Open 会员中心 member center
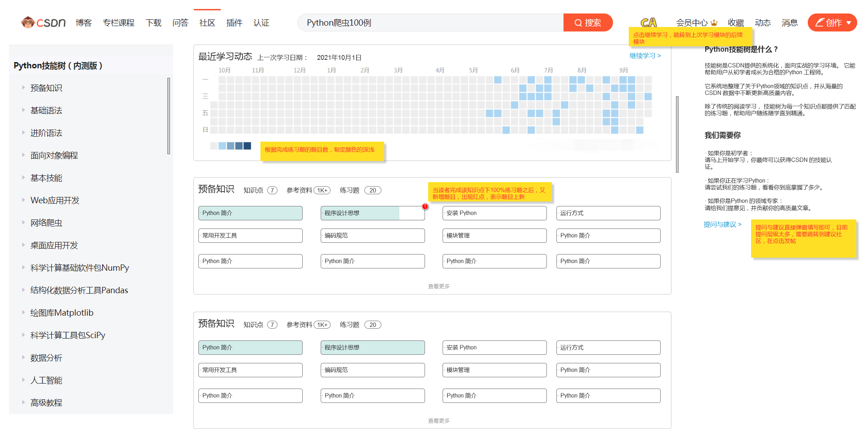The image size is (868, 429). click(692, 22)
